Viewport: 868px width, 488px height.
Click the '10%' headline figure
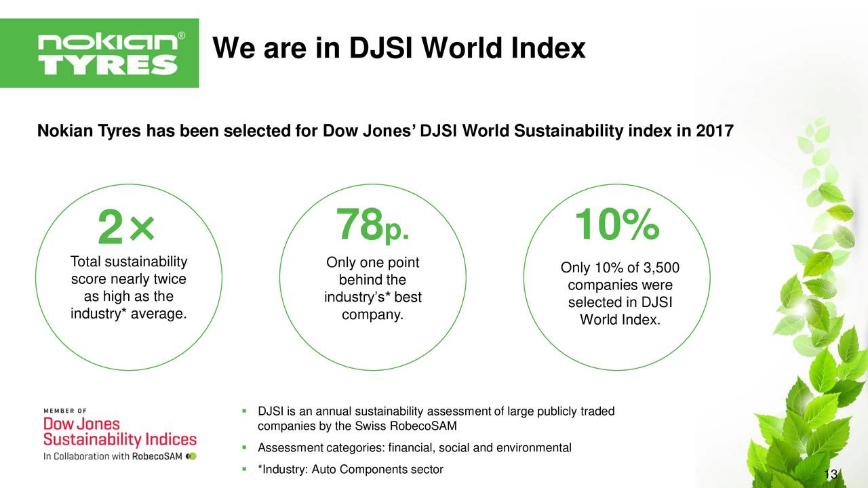[x=616, y=225]
